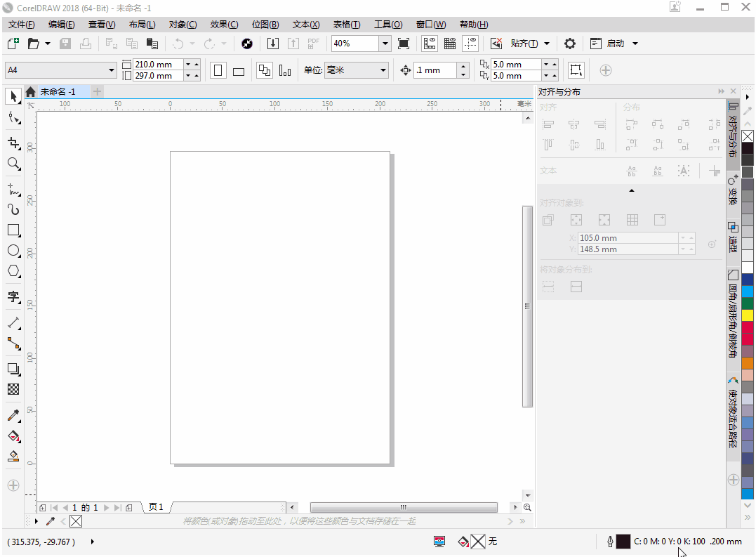Add a new document tab plus
756x557 pixels.
point(97,91)
